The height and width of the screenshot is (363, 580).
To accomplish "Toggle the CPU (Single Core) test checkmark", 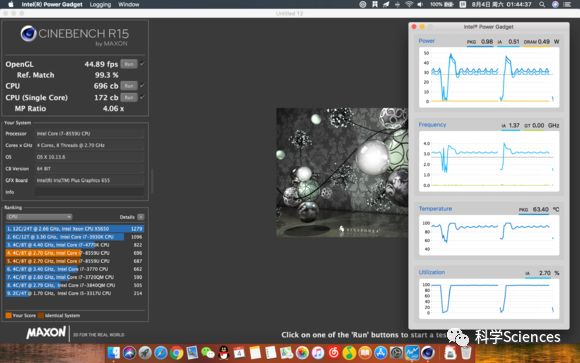I will point(142,97).
